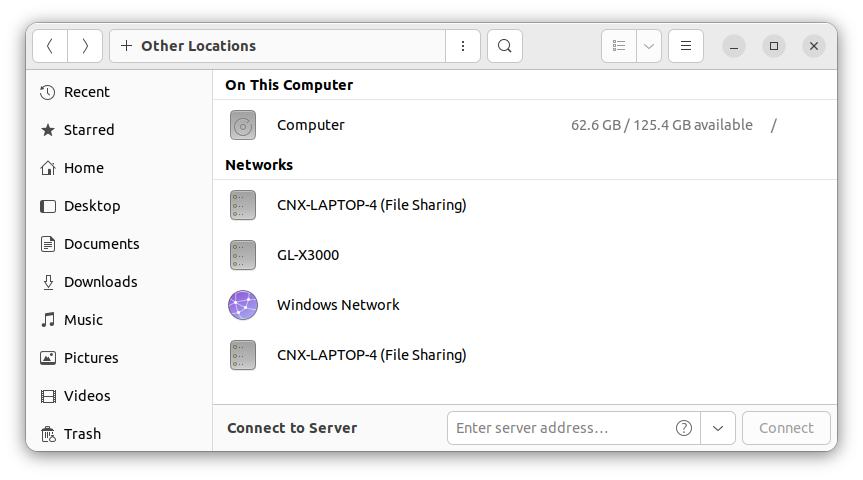This screenshot has width=863, height=480.
Task: Expand the view options dropdown chevron
Action: pos(649,46)
